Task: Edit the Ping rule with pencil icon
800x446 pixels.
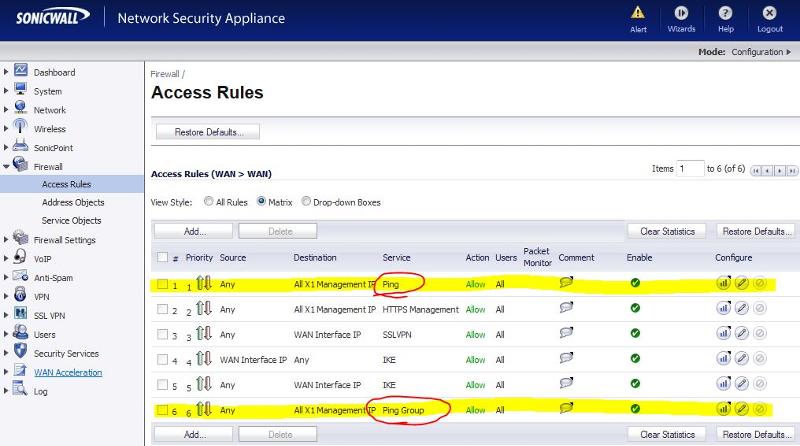Action: point(741,283)
